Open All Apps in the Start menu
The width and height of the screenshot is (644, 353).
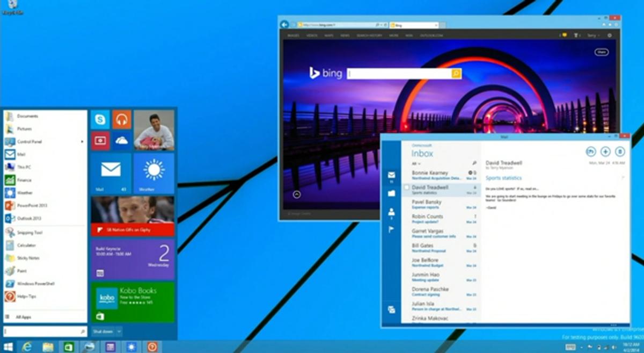tap(23, 317)
